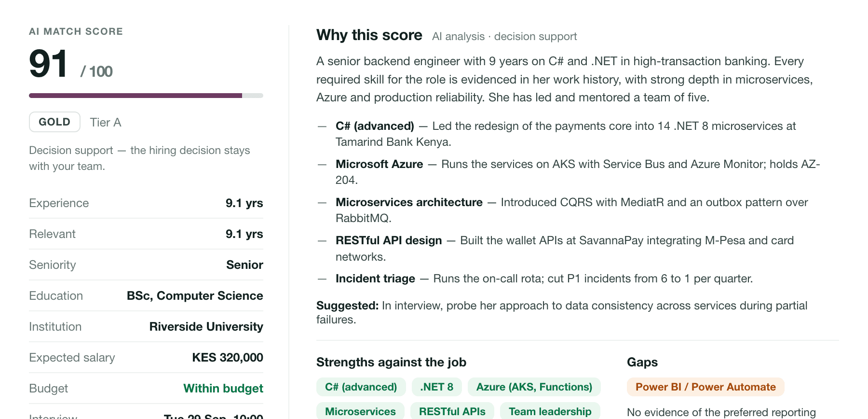Click the Gaps heading
868x419 pixels.
[x=642, y=363]
